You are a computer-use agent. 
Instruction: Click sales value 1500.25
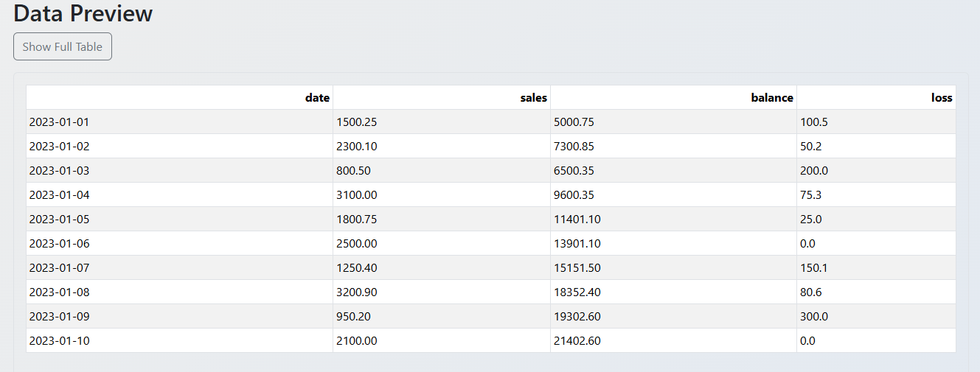pyautogui.click(x=442, y=122)
